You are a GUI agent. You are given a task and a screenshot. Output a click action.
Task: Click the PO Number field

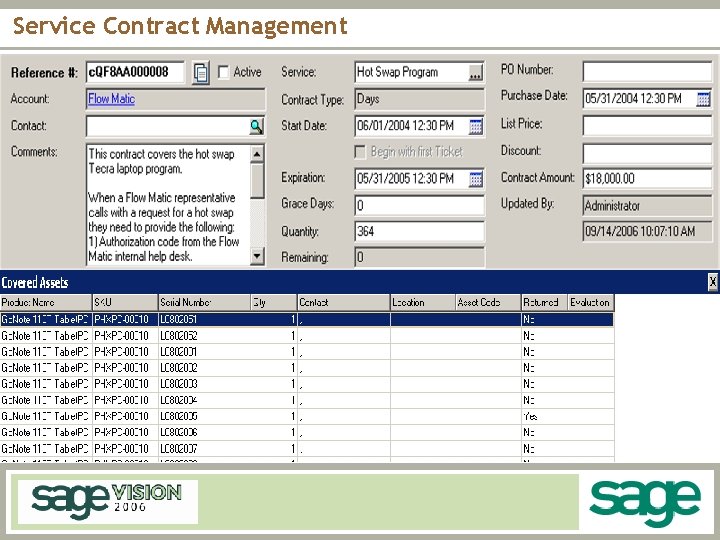(647, 72)
